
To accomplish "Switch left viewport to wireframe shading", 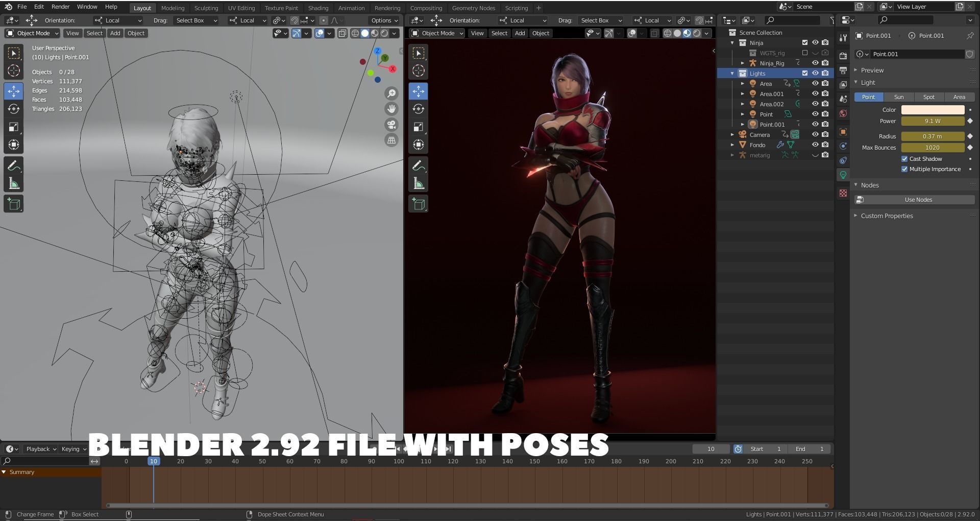I will [x=355, y=33].
